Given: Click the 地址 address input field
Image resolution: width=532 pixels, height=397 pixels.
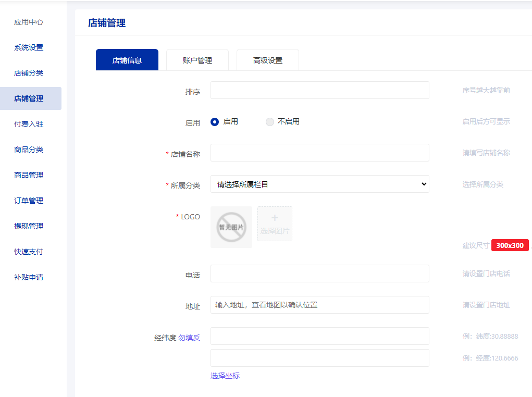Looking at the screenshot, I should [319, 305].
